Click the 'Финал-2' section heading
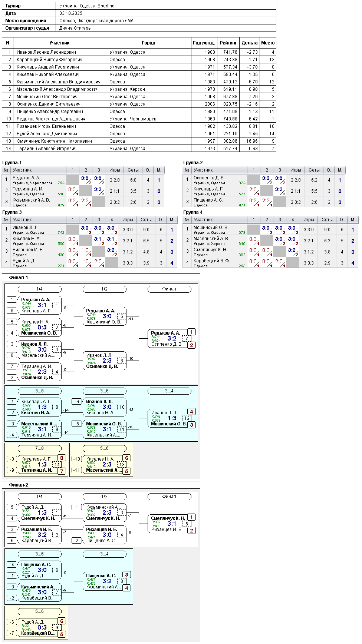362x644 pixels. click(x=19, y=485)
